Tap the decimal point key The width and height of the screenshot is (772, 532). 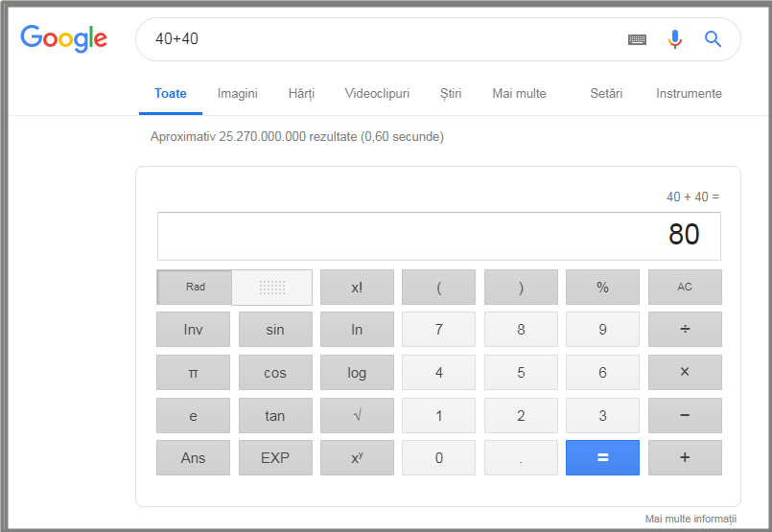pos(521,457)
